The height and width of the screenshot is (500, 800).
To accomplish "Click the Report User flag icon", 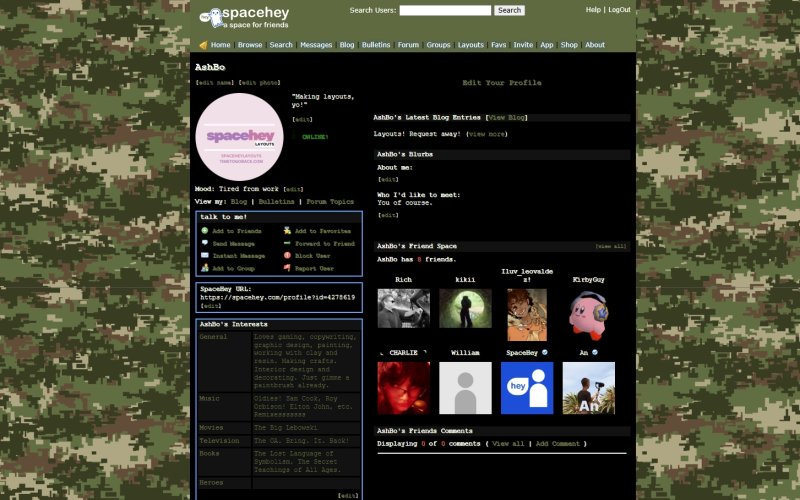I will [x=287, y=268].
